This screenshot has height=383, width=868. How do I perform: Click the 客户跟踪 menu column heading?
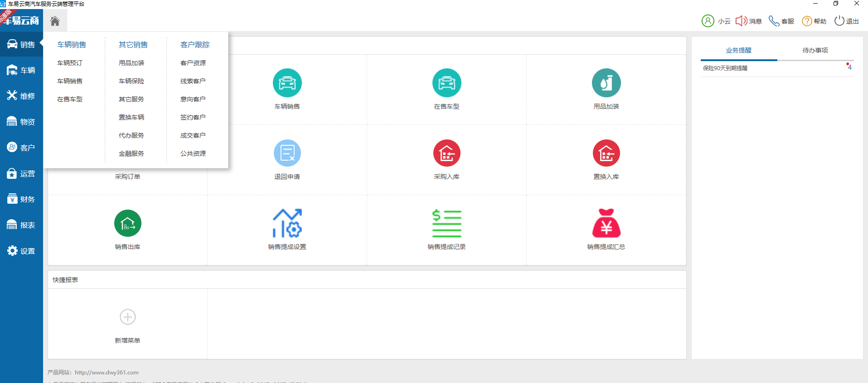pyautogui.click(x=195, y=45)
